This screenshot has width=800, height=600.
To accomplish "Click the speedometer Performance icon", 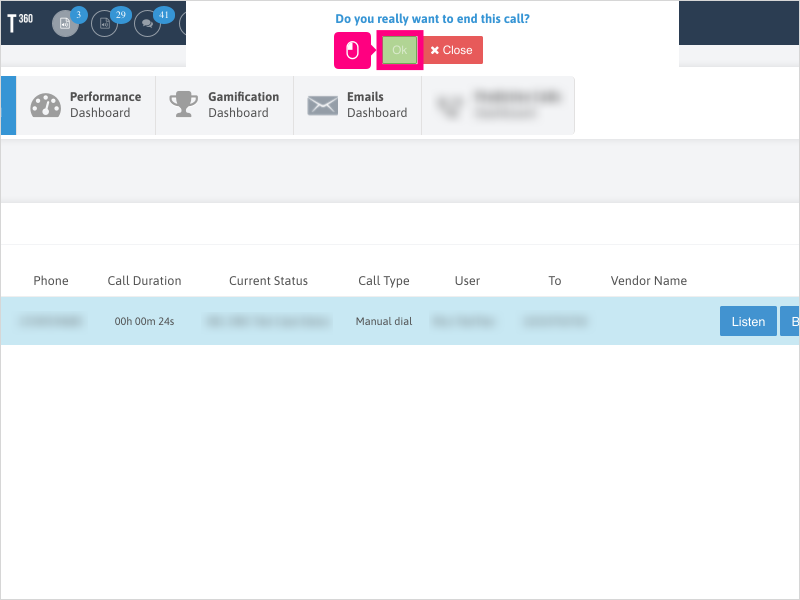I will [45, 105].
